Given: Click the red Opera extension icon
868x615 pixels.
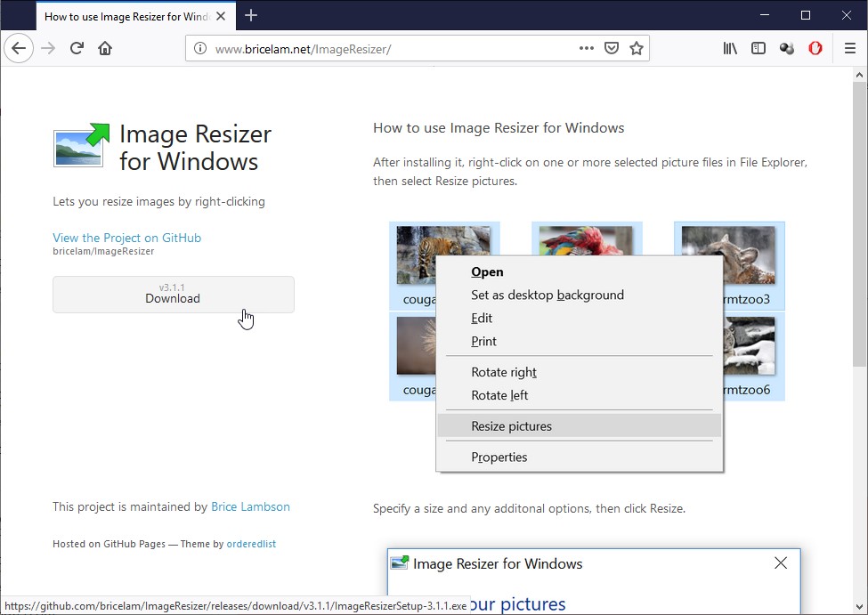Looking at the screenshot, I should [815, 48].
